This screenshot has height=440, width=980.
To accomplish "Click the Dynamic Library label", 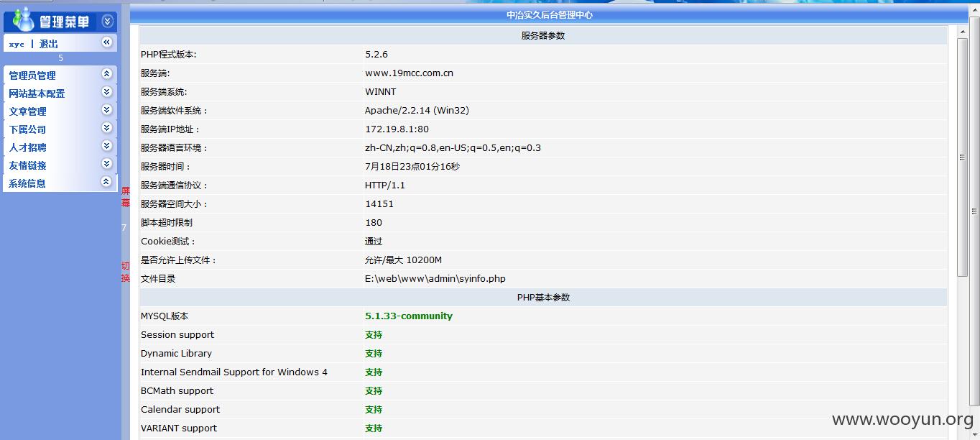I will coord(176,354).
